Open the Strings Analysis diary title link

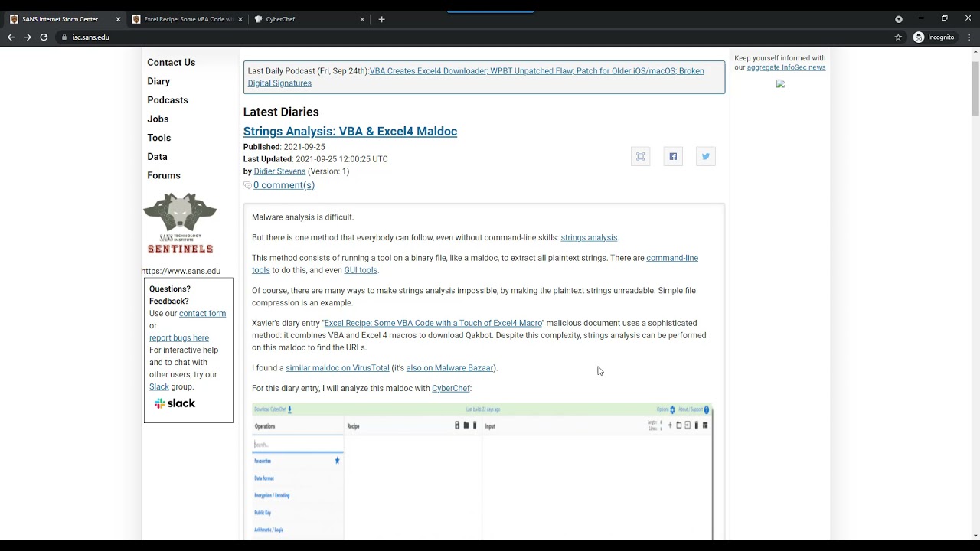pos(350,132)
